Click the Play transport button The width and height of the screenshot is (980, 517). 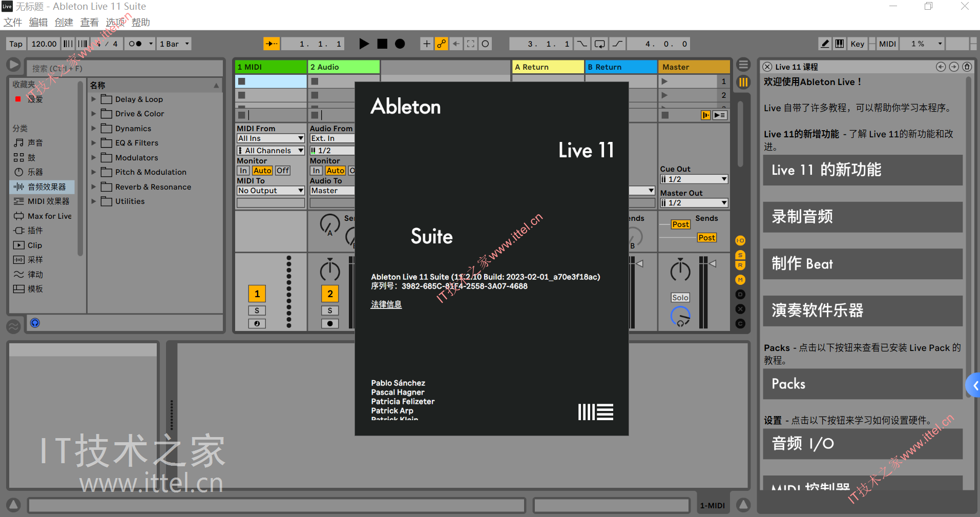(x=364, y=44)
